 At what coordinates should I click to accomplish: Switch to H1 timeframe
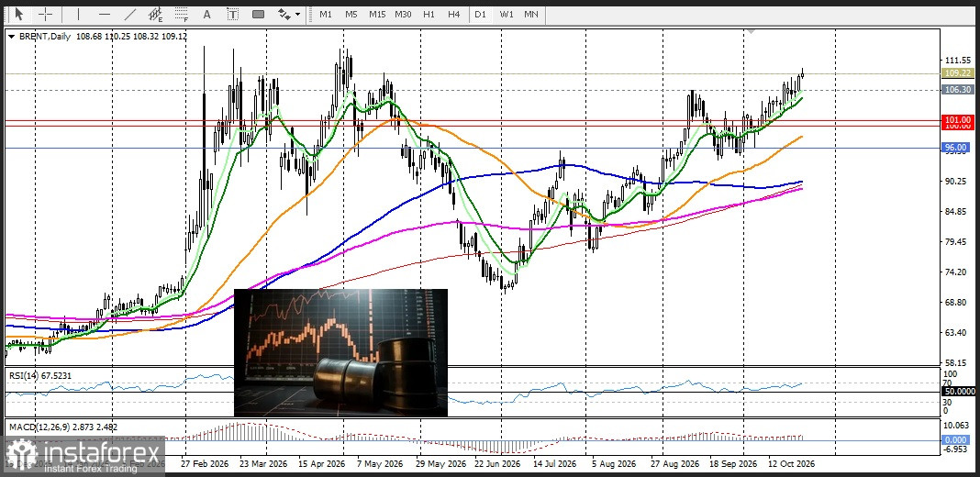click(x=429, y=13)
